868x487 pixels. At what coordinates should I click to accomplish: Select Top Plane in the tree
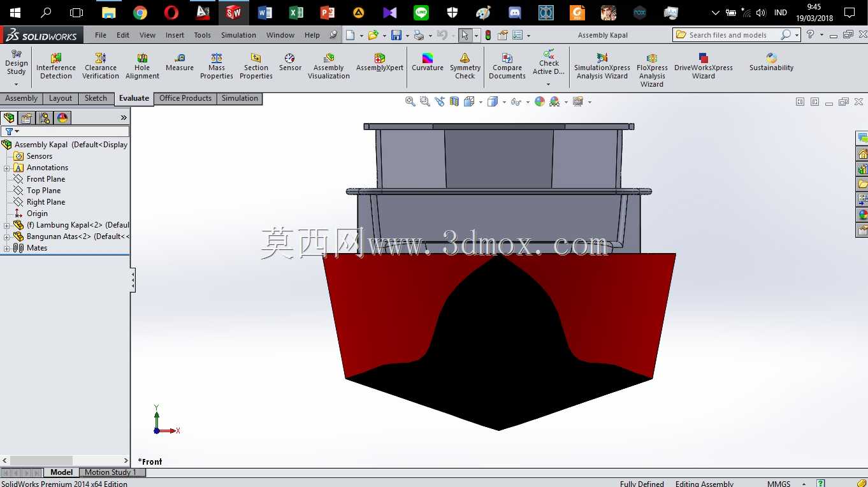[x=43, y=191]
